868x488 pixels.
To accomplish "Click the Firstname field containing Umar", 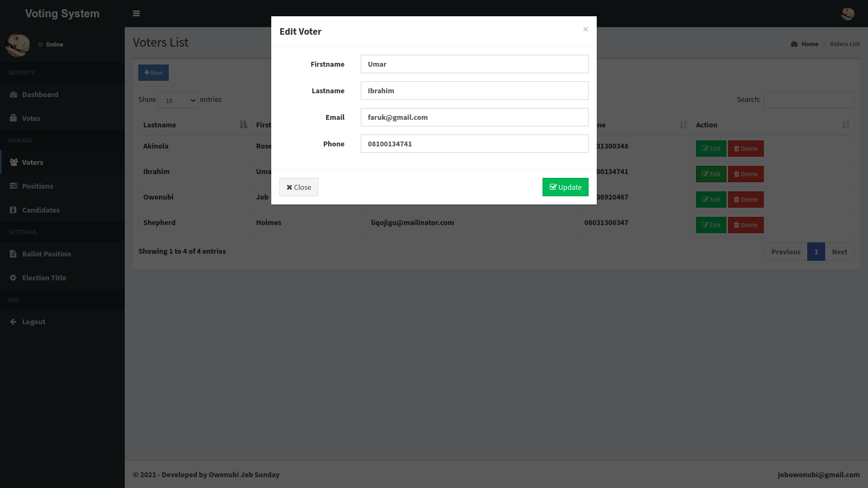I will [x=475, y=64].
